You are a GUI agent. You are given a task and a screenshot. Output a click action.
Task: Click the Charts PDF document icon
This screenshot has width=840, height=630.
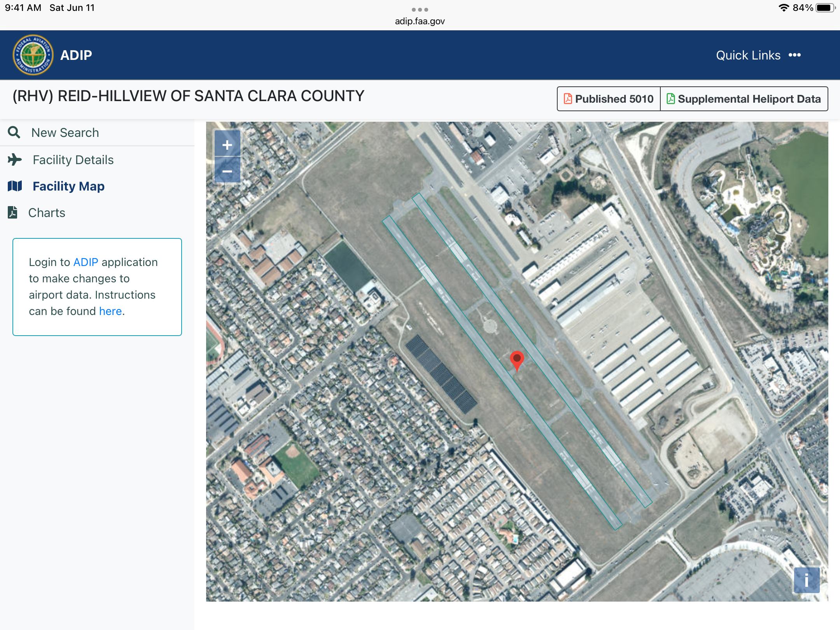click(12, 212)
